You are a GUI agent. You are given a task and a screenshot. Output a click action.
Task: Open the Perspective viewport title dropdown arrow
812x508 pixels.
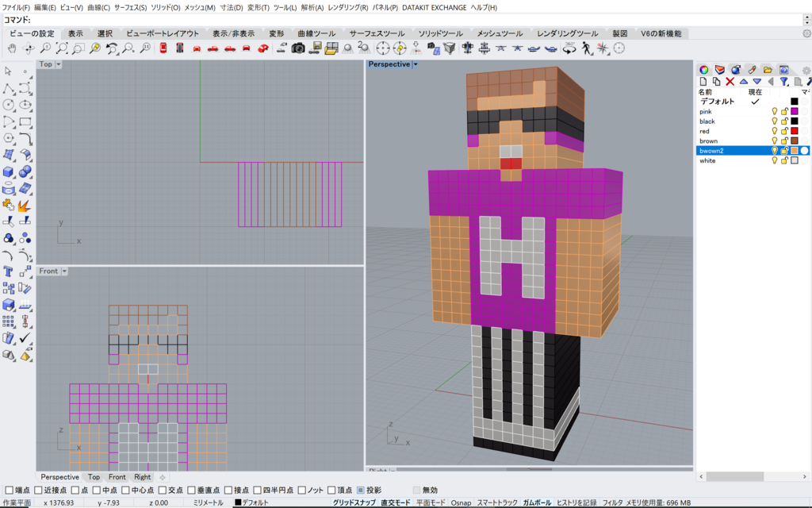click(x=416, y=64)
